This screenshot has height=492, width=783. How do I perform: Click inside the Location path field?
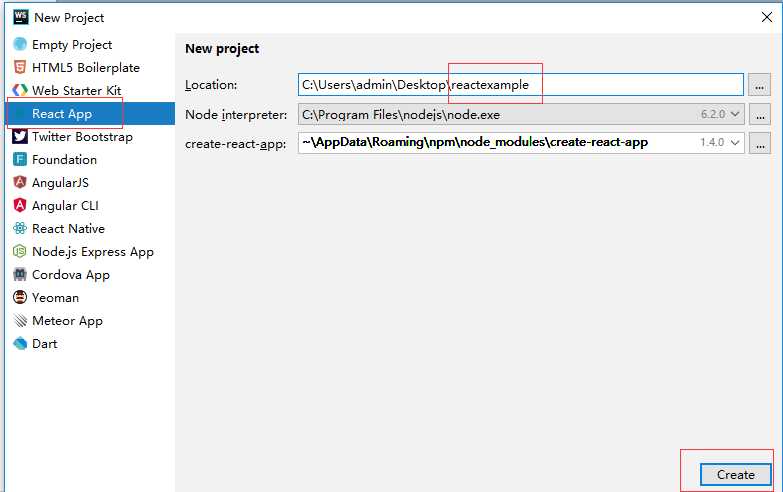tap(520, 84)
